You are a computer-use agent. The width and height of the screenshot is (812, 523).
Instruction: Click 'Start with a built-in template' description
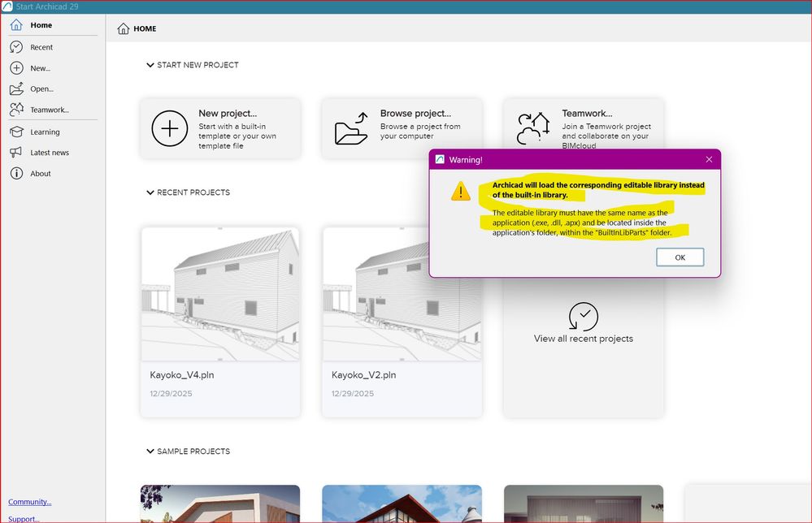tap(237, 136)
